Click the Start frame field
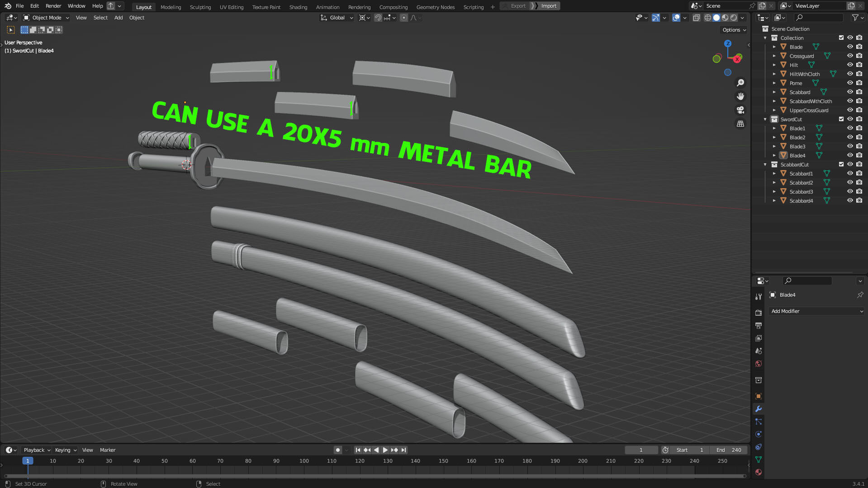The height and width of the screenshot is (488, 868). click(690, 450)
